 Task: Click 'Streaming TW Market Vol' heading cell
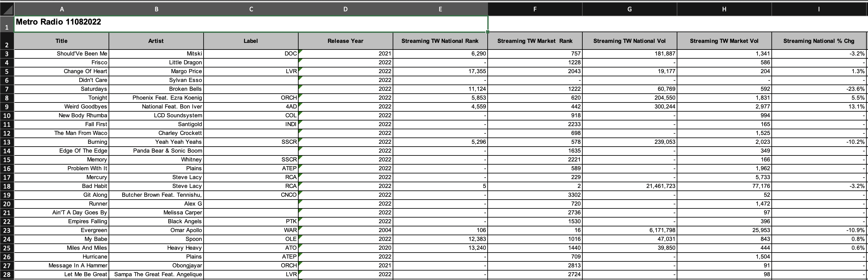[724, 41]
